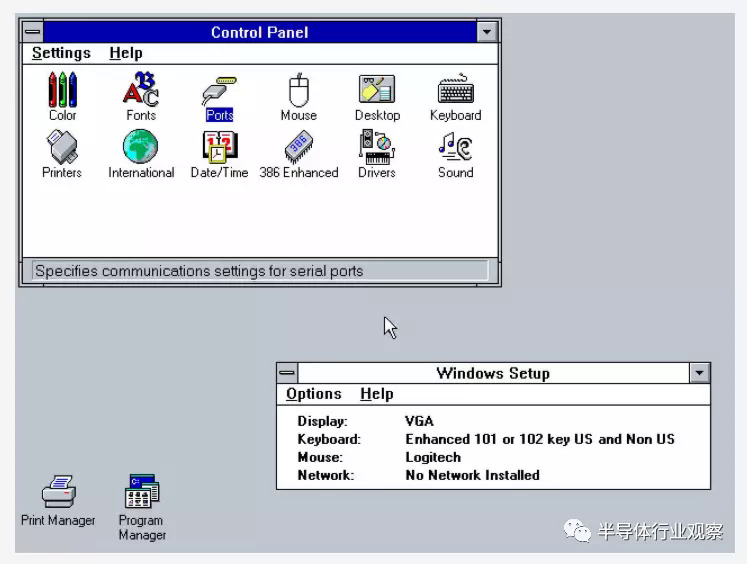Image resolution: width=747 pixels, height=564 pixels.
Task: Open the Help menu in Windows Setup
Action: [376, 394]
